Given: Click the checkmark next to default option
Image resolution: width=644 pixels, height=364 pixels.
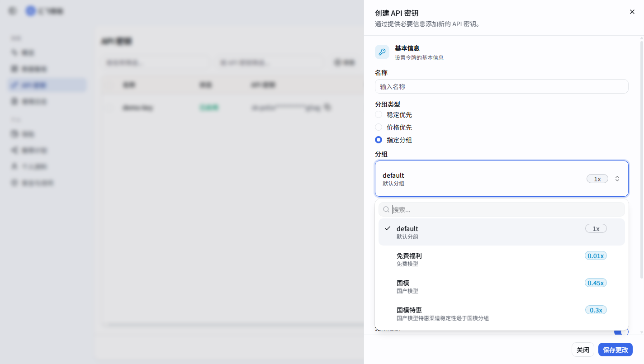Looking at the screenshot, I should click(388, 228).
